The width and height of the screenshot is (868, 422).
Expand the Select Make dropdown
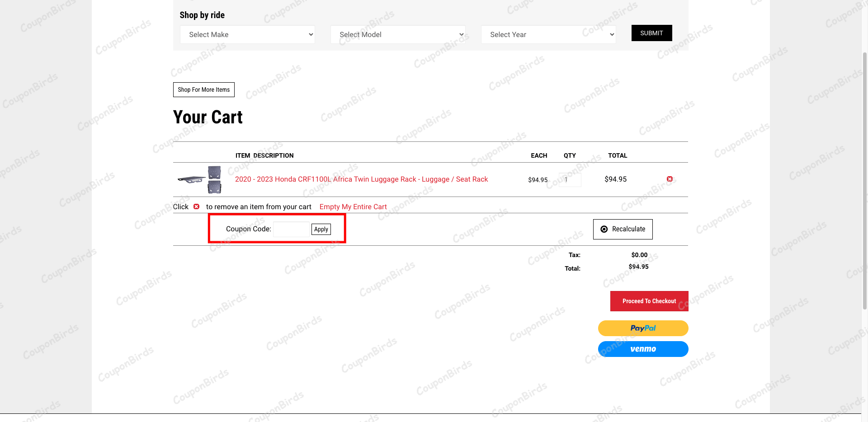[x=247, y=34]
